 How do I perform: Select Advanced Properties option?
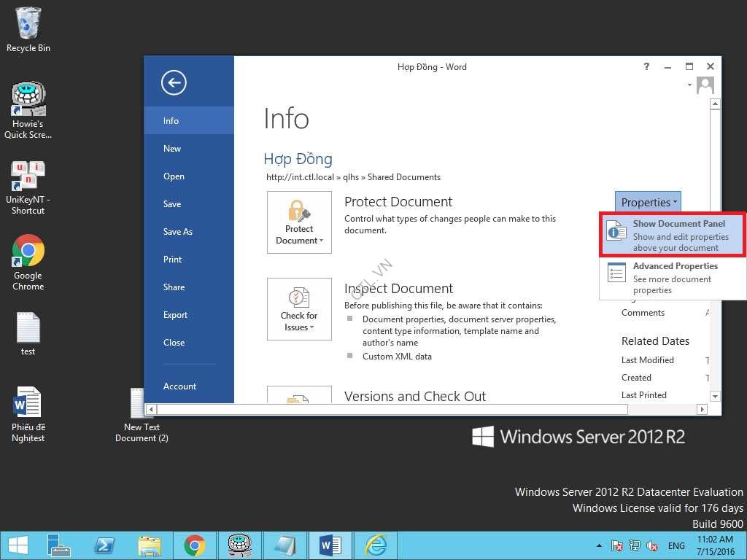click(672, 278)
